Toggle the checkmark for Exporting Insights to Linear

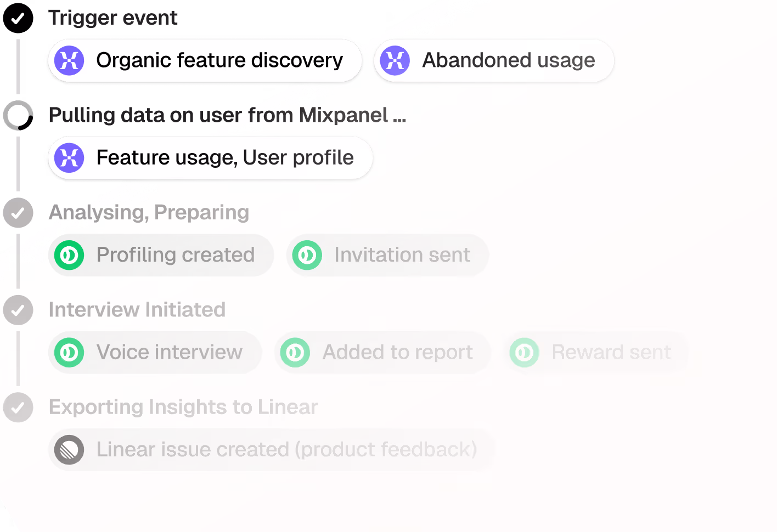coord(18,408)
